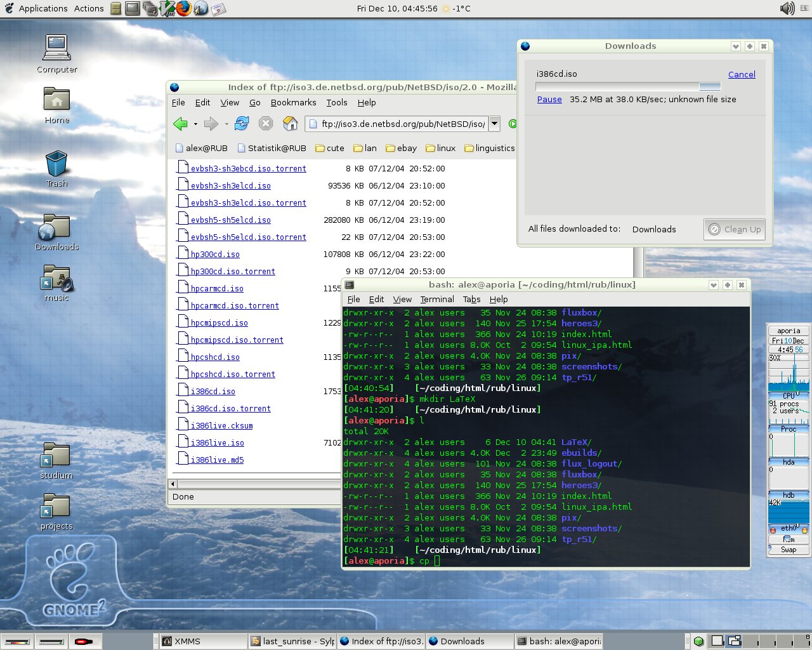Open the Back button history dropdown
This screenshot has height=650, width=812.
[195, 124]
